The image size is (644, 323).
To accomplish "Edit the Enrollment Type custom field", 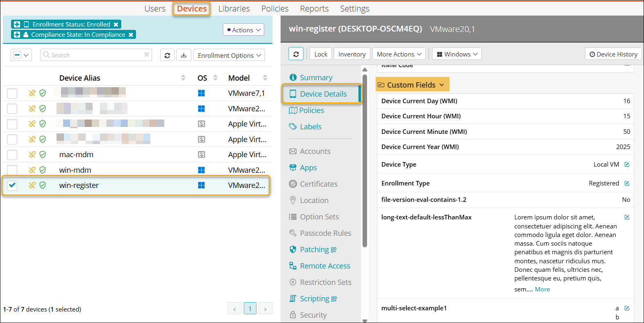I will point(627,183).
